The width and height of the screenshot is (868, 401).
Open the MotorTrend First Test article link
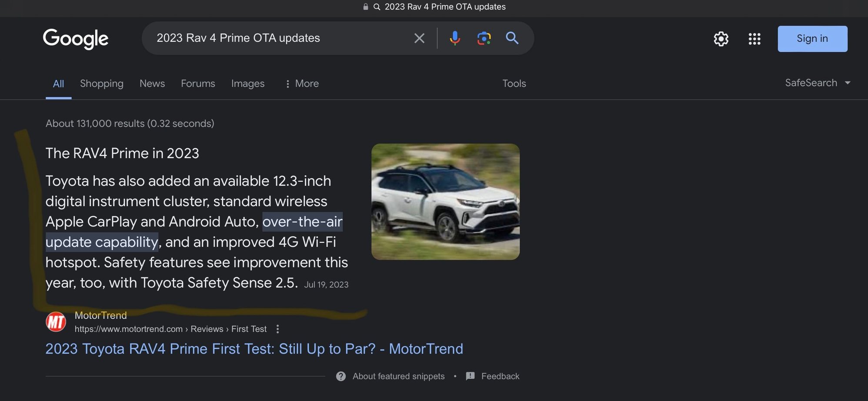pyautogui.click(x=254, y=349)
